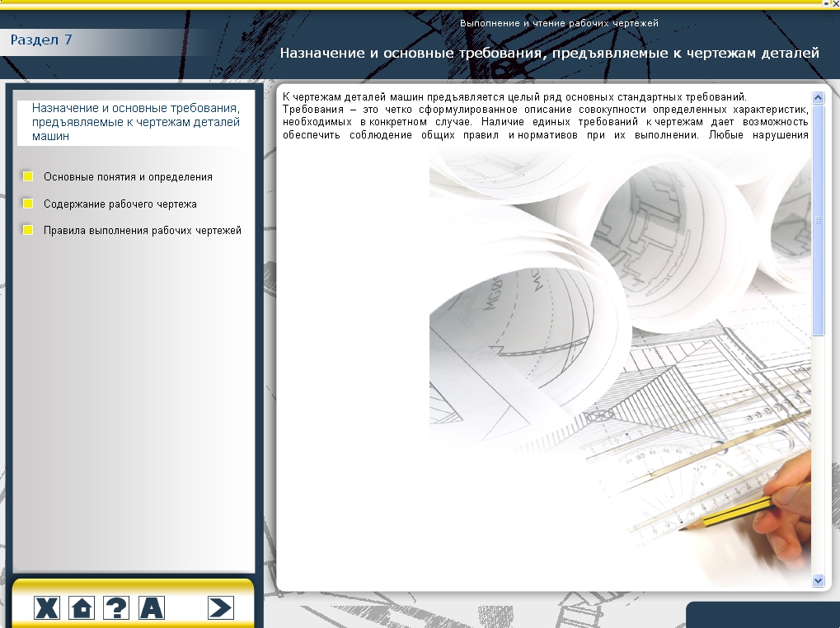Click the letter A icon in bottom toolbar
This screenshot has width=840, height=628.
coord(152,608)
